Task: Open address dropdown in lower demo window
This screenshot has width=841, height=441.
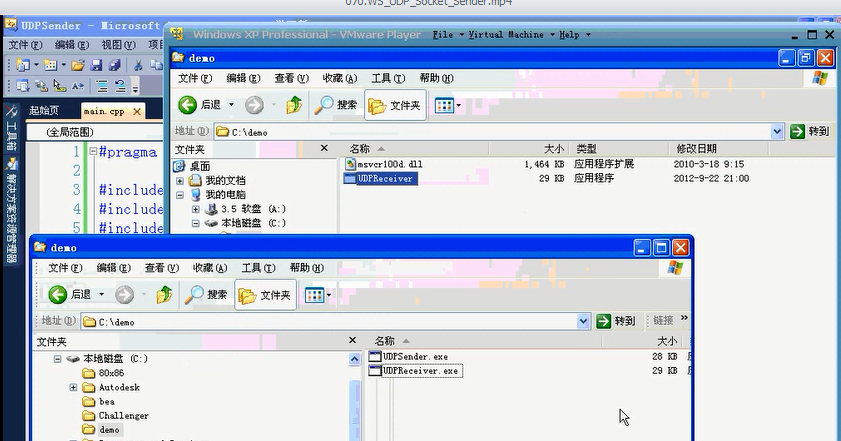Action: coord(583,321)
